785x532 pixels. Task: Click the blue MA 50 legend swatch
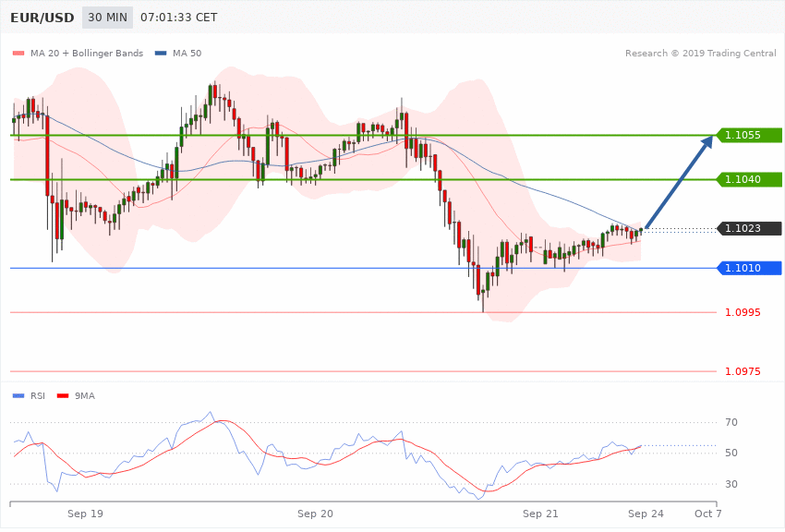[x=161, y=53]
